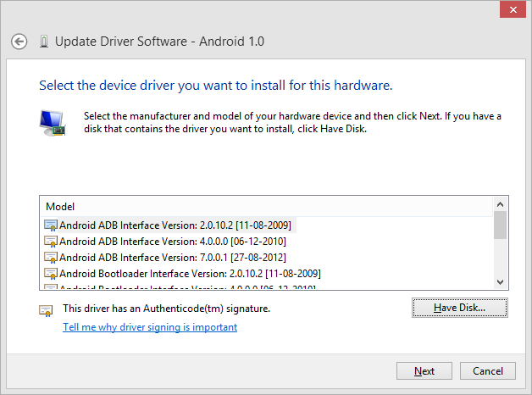The width and height of the screenshot is (532, 395).
Task: Choose Android Bootloader Interface Version 2.0.10.2 entry
Action: 189,274
